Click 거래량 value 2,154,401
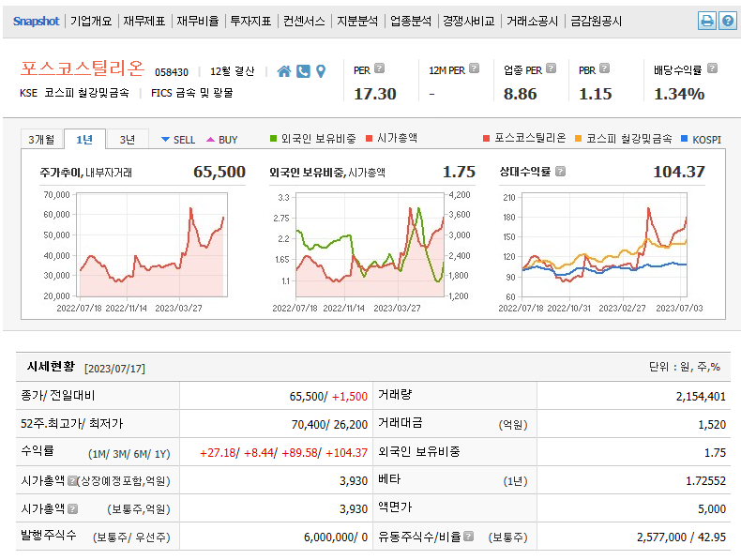Viewport: 741px width, 560px height. (x=701, y=397)
